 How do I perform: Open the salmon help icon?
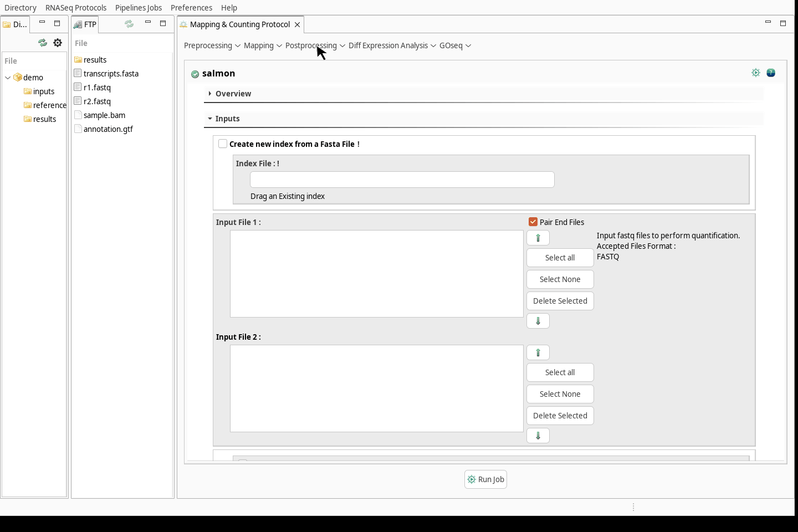pyautogui.click(x=771, y=73)
